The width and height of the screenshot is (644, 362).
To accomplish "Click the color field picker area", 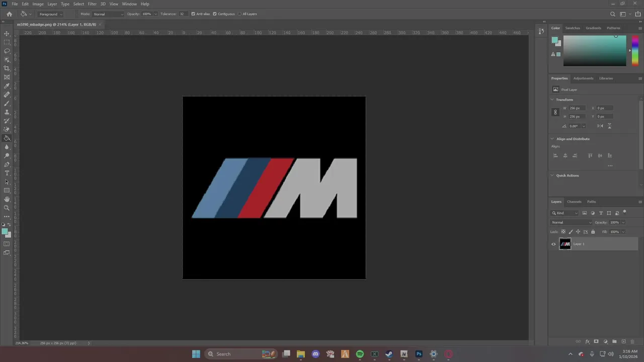I will coord(595,51).
